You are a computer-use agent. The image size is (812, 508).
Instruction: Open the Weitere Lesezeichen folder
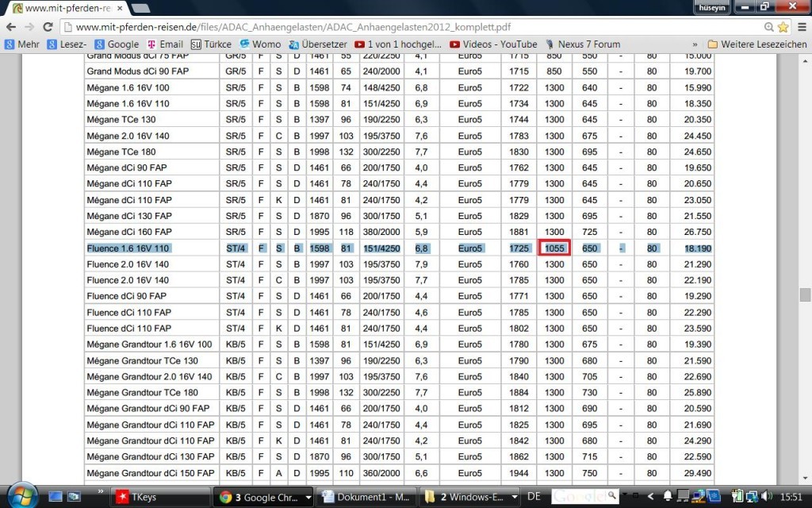pyautogui.click(x=756, y=44)
